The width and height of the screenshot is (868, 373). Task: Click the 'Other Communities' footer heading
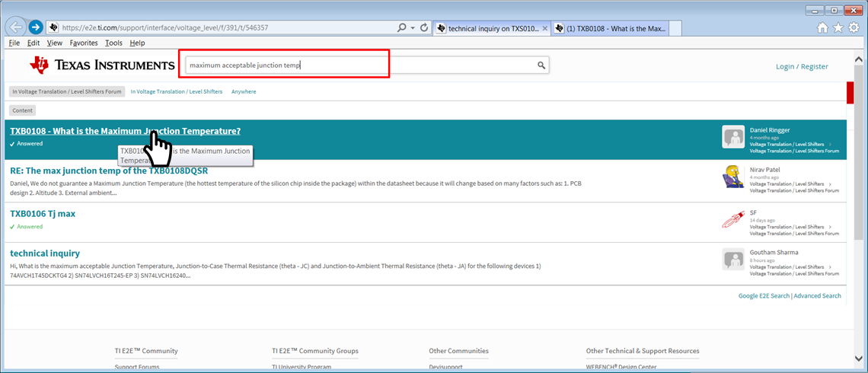coord(459,351)
